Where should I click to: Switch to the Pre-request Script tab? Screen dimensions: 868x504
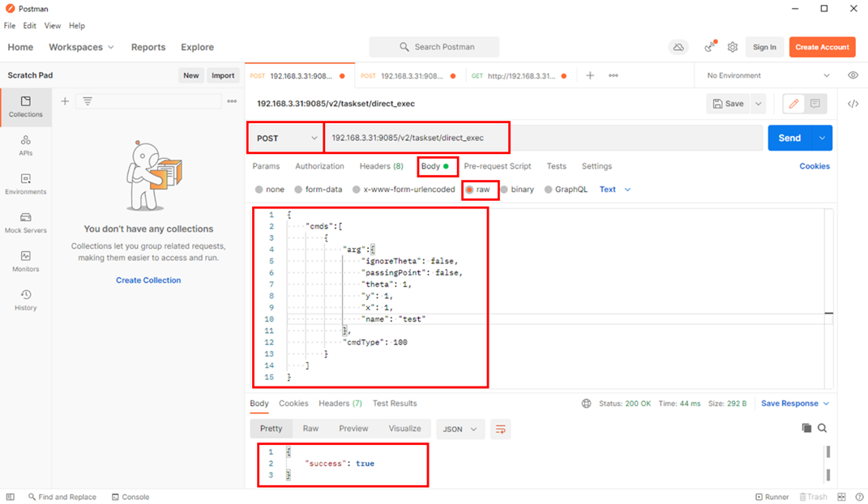pos(497,166)
